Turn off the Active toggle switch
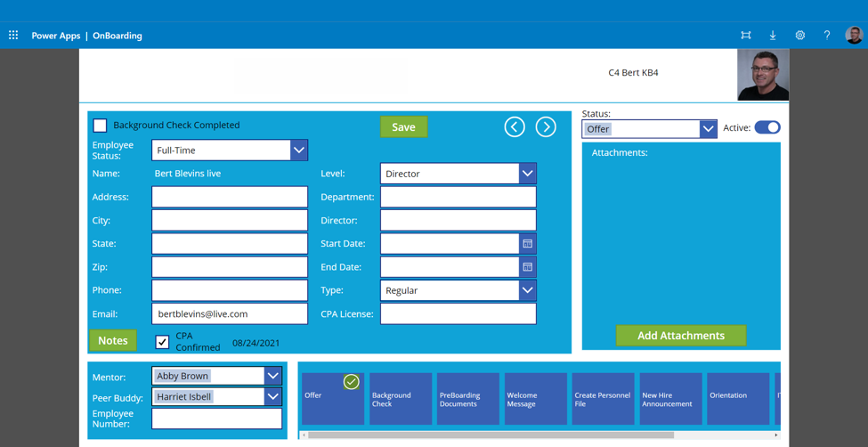Viewport: 868px width, 447px height. pyautogui.click(x=767, y=127)
